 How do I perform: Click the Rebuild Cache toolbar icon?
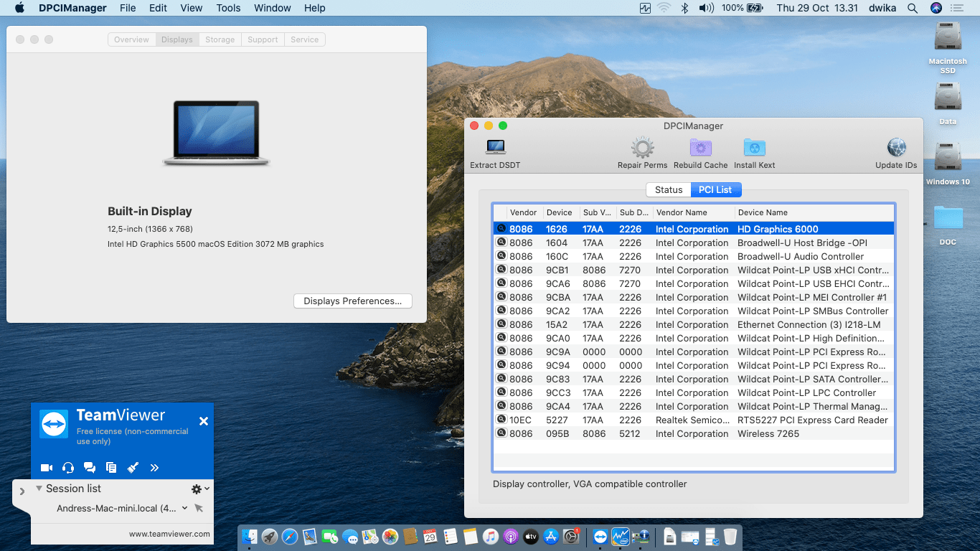pyautogui.click(x=700, y=147)
